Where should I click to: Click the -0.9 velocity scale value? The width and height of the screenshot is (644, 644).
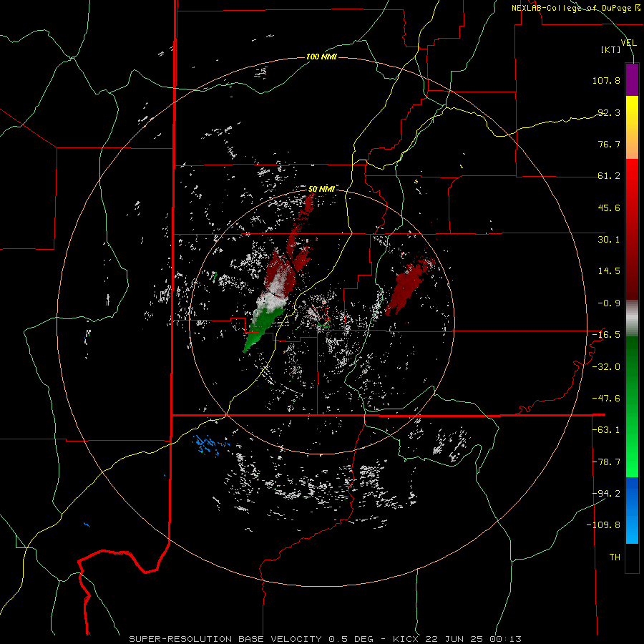[609, 303]
